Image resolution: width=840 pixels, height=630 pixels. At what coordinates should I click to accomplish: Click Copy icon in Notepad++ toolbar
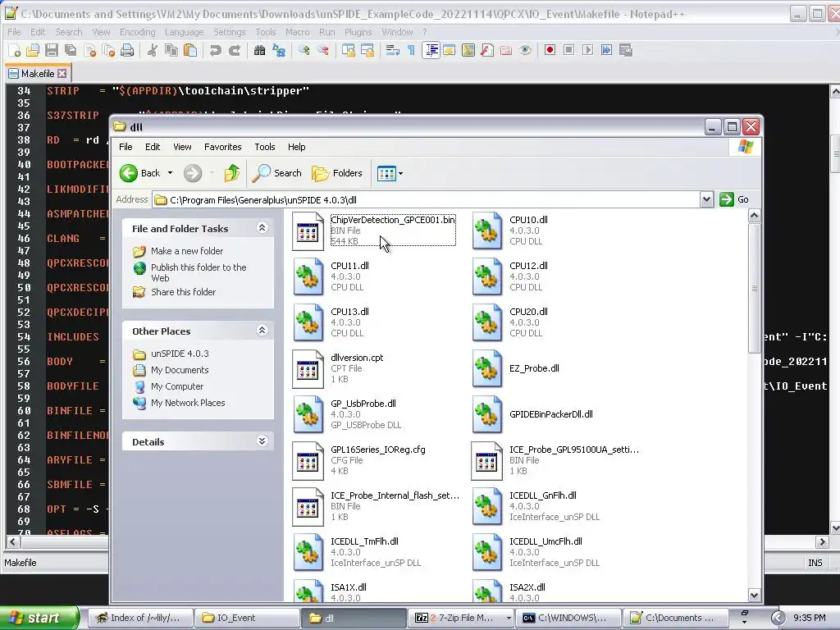click(x=171, y=50)
